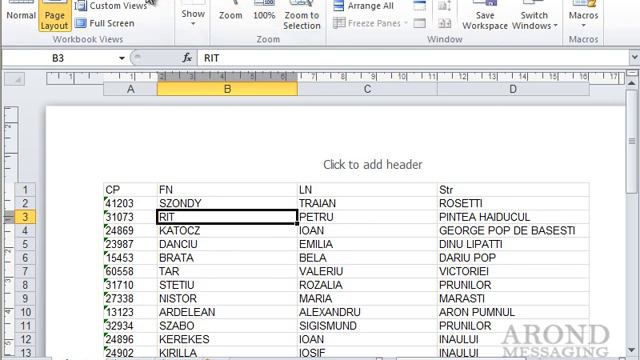Select cell GEORGE POP DE BASESTI

pyautogui.click(x=513, y=231)
